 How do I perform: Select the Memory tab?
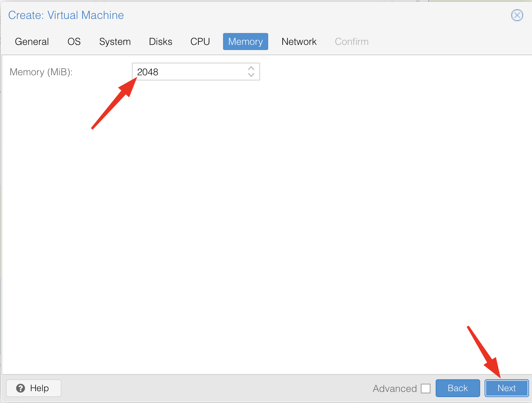coord(245,42)
